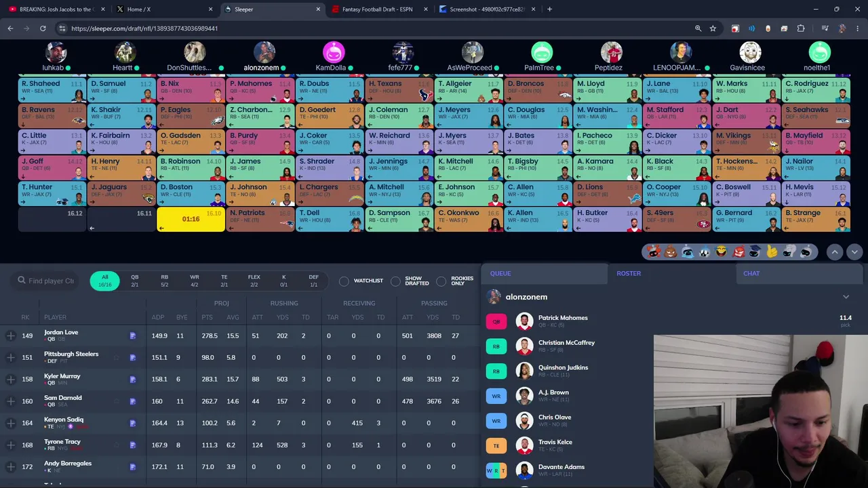
Task: Filter players by FLEX position
Action: pyautogui.click(x=254, y=281)
